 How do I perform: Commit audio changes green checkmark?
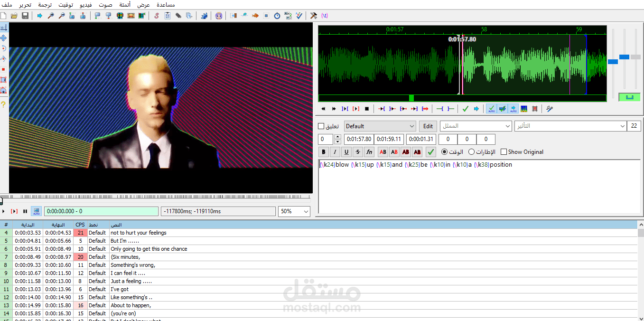tap(466, 109)
